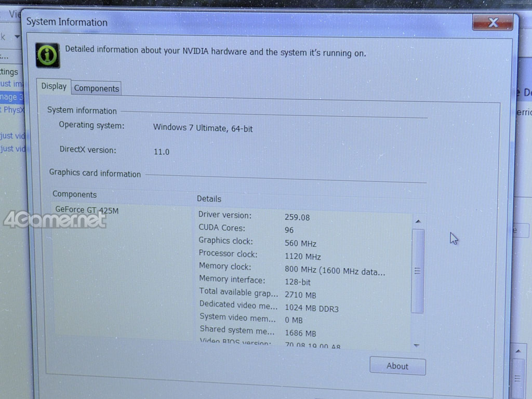This screenshot has height=399, width=532.
Task: Click the Operating system label
Action: coord(91,125)
